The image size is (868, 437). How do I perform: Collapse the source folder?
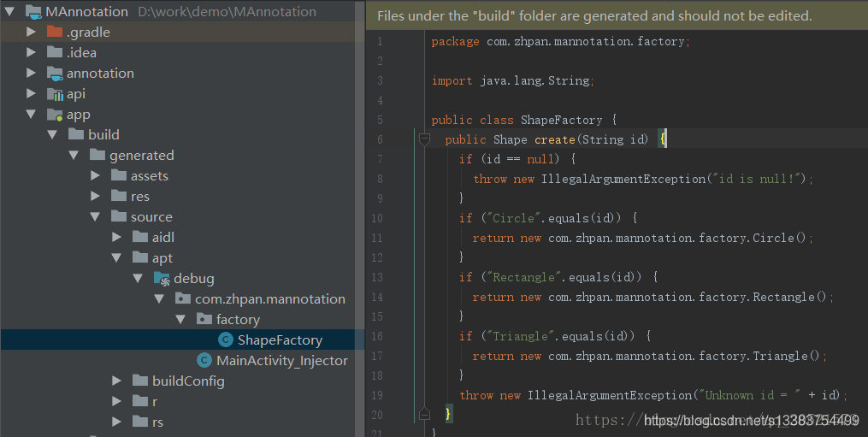click(x=95, y=216)
